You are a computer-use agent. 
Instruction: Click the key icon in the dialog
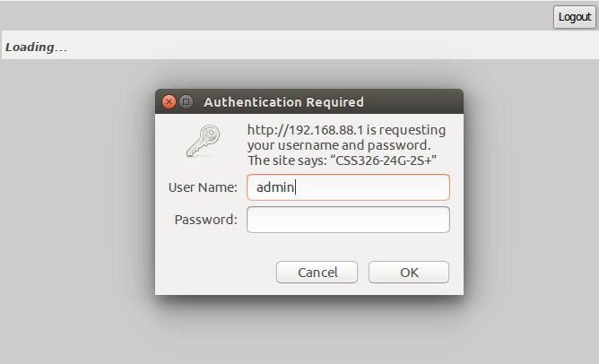pos(202,141)
